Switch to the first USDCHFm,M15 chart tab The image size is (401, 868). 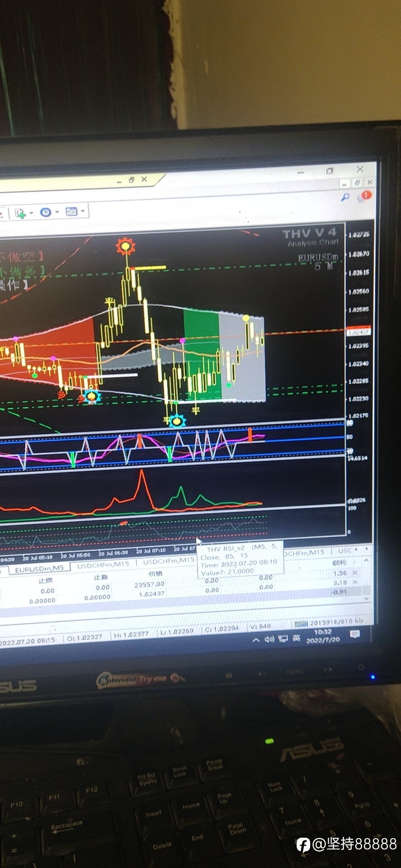point(103,565)
